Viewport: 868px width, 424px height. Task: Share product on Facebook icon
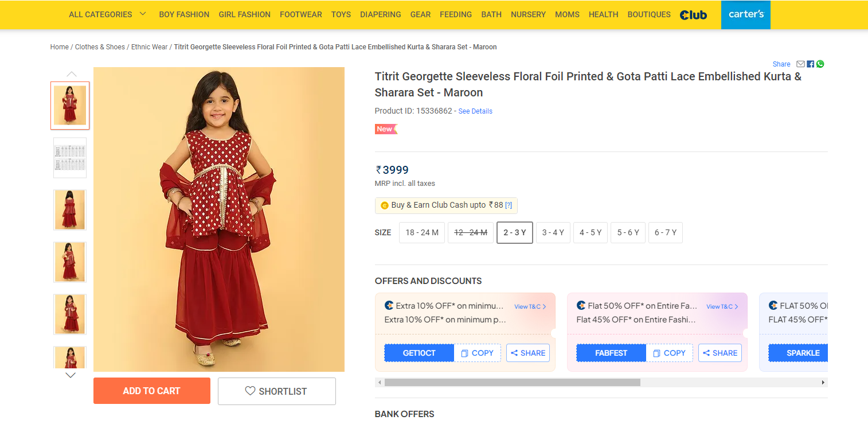point(810,64)
